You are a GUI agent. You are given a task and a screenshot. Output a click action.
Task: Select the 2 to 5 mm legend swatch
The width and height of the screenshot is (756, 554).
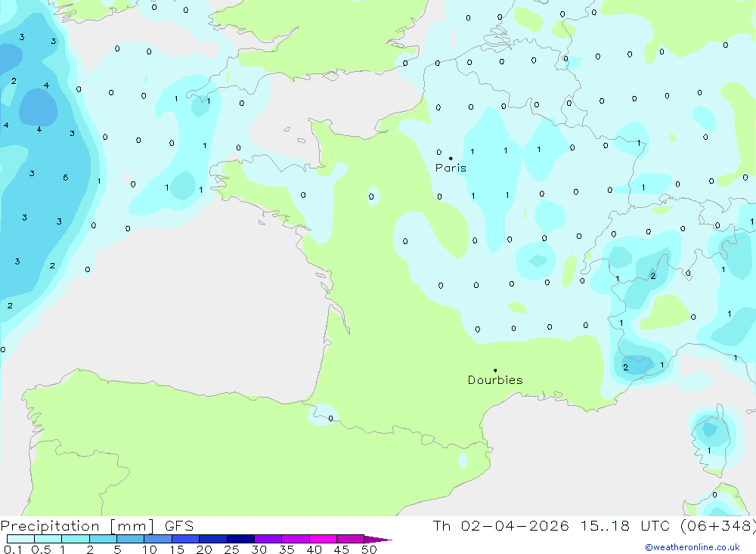(x=103, y=539)
